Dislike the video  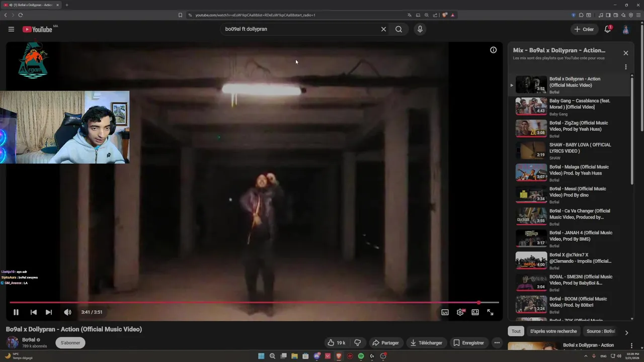pyautogui.click(x=358, y=343)
